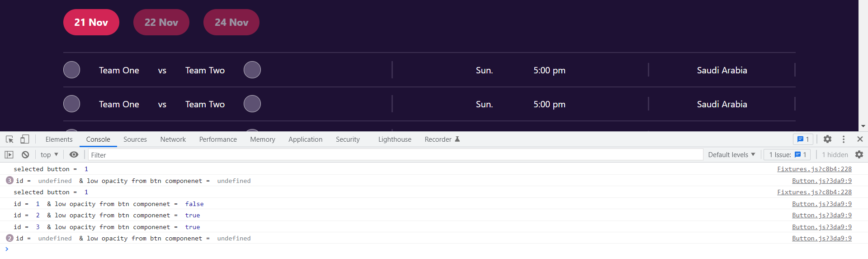The width and height of the screenshot is (868, 259).
Task: Click the repeat-count 2 badge in console
Action: pos(9,238)
